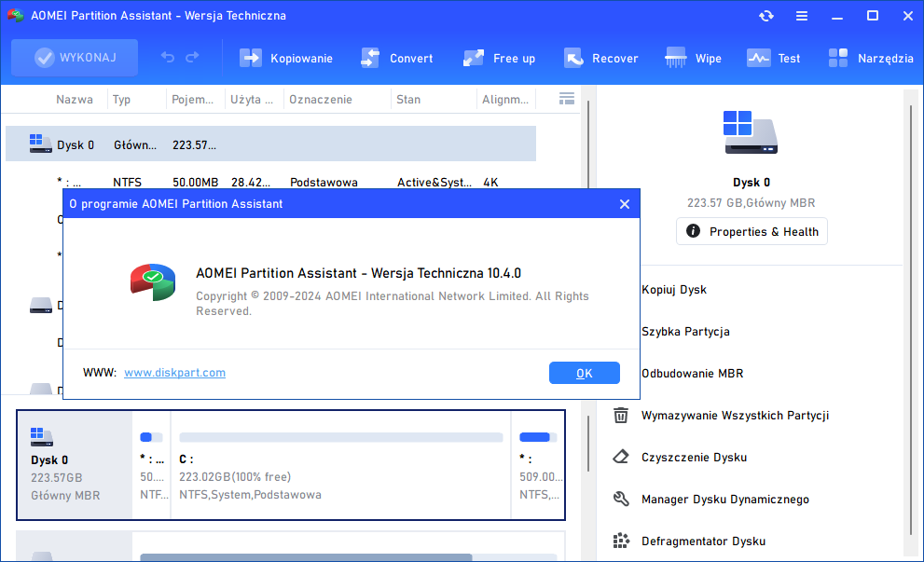
Task: Open the Narzędzia toolbar menu
Action: (x=871, y=59)
